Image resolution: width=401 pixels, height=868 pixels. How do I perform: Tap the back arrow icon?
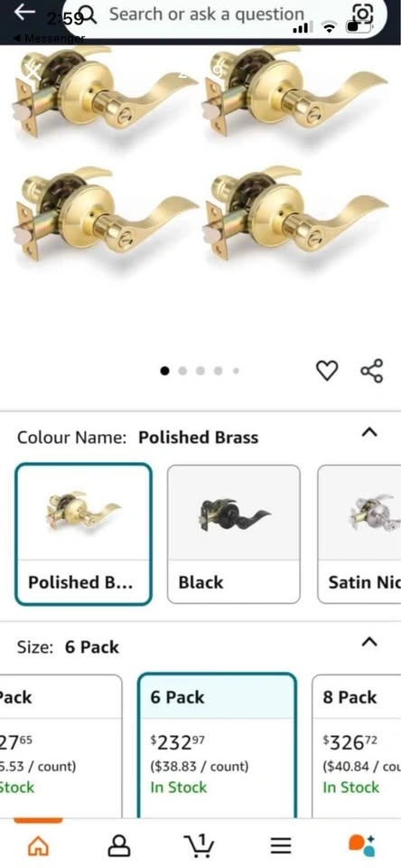pyautogui.click(x=25, y=12)
